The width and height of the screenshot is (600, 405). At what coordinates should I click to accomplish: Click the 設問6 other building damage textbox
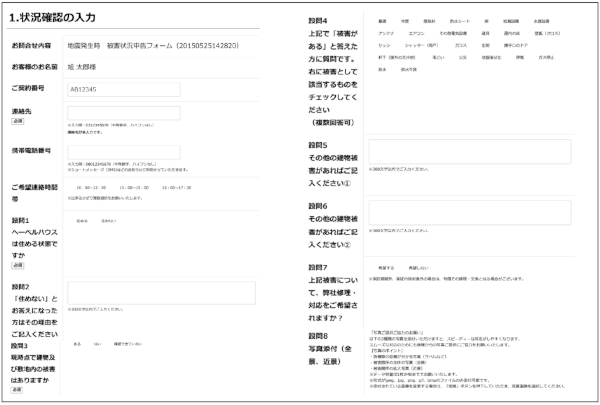(469, 212)
